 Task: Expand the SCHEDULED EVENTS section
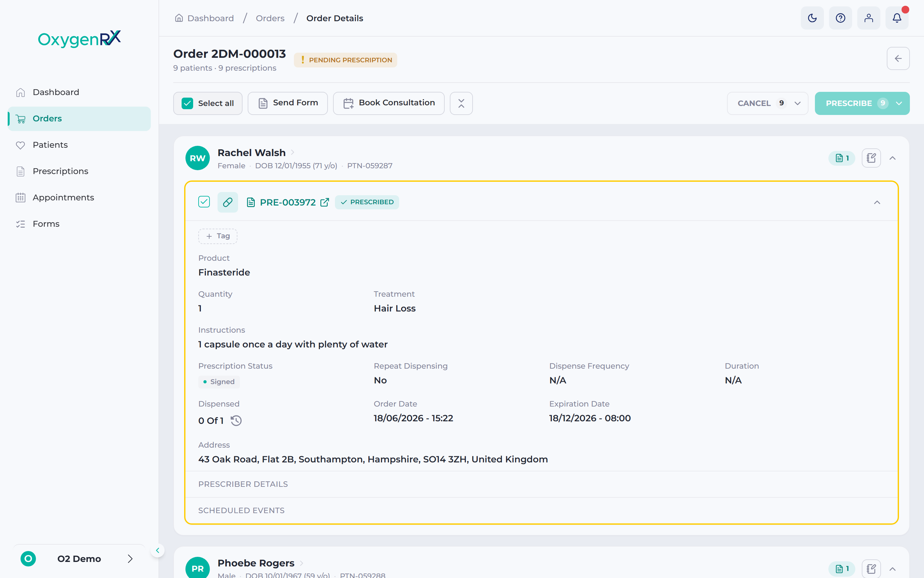pos(542,510)
